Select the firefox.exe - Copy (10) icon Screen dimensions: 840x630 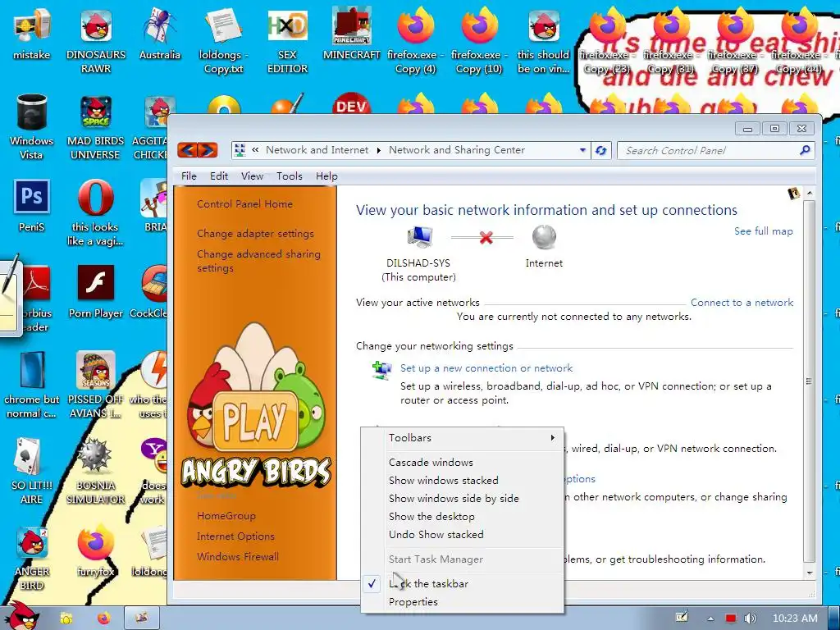479,41
